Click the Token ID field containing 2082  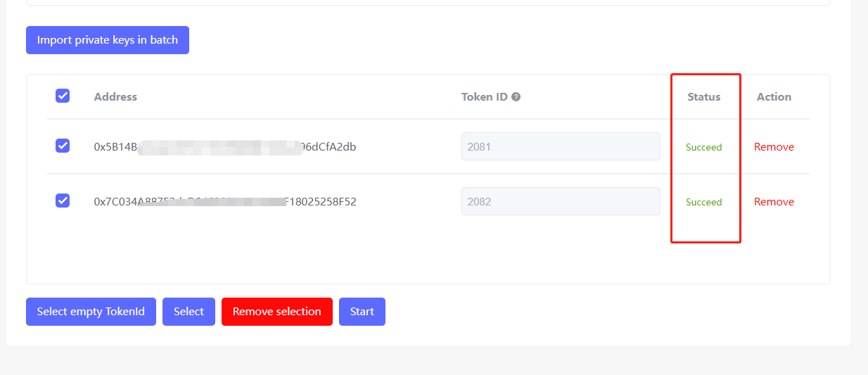(561, 201)
